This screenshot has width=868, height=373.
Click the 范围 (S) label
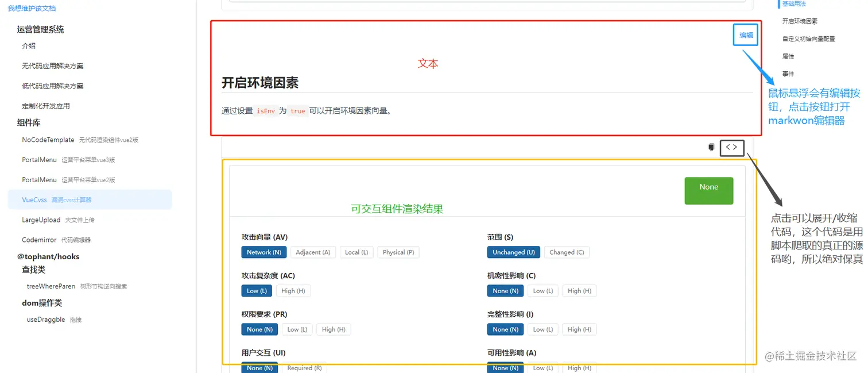pyautogui.click(x=500, y=237)
